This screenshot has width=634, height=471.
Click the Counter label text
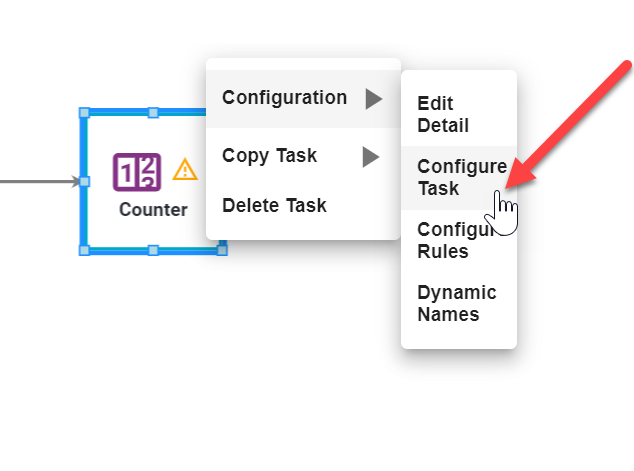coord(153,210)
